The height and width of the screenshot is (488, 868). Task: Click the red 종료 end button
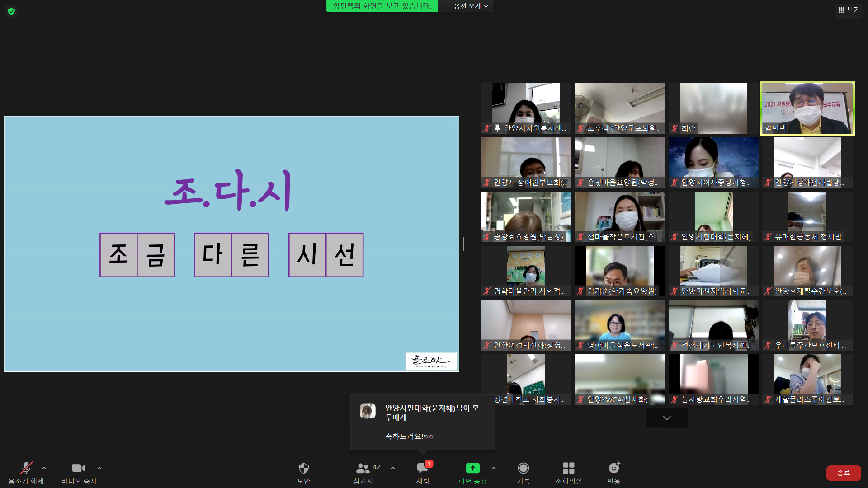(843, 473)
